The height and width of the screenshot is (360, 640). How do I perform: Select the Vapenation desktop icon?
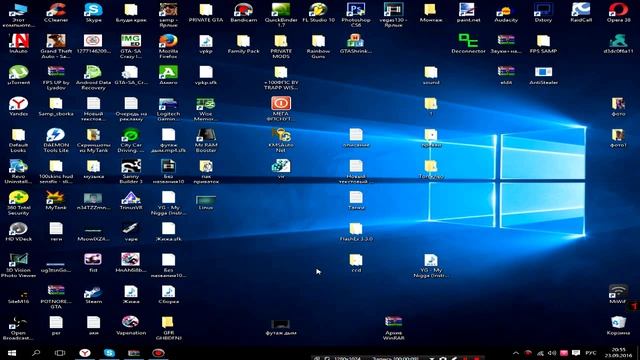[131, 326]
